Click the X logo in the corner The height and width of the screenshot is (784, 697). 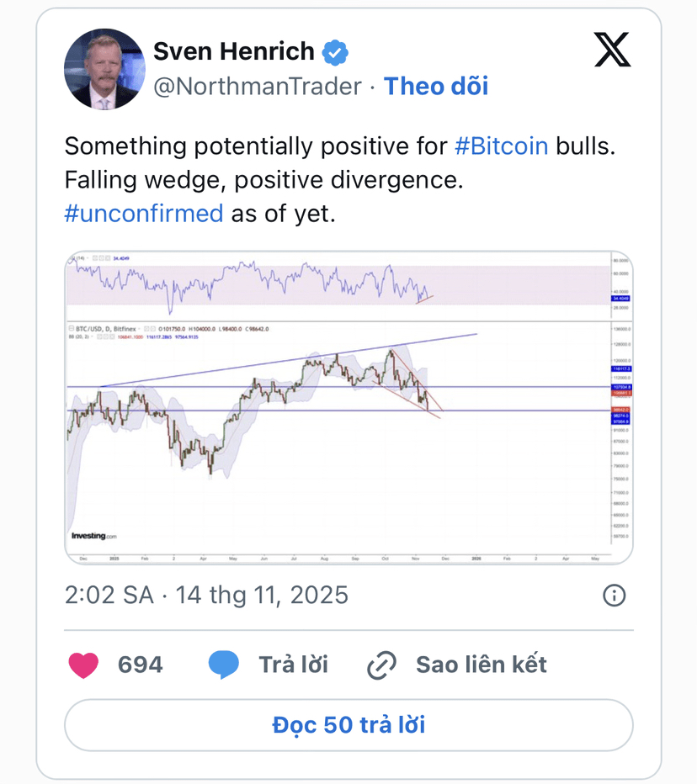pyautogui.click(x=612, y=50)
